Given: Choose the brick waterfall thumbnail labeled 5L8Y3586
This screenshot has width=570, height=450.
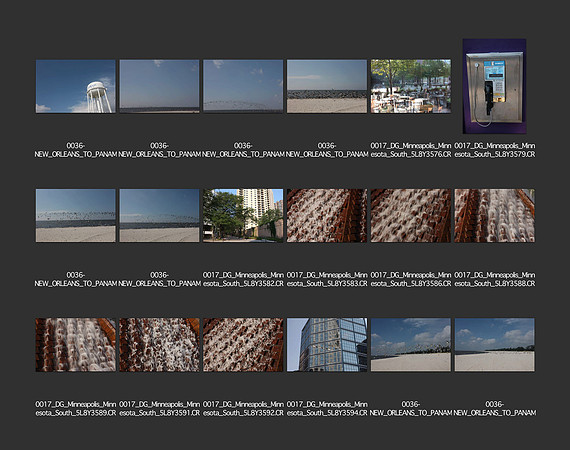Looking at the screenshot, I should (x=411, y=216).
